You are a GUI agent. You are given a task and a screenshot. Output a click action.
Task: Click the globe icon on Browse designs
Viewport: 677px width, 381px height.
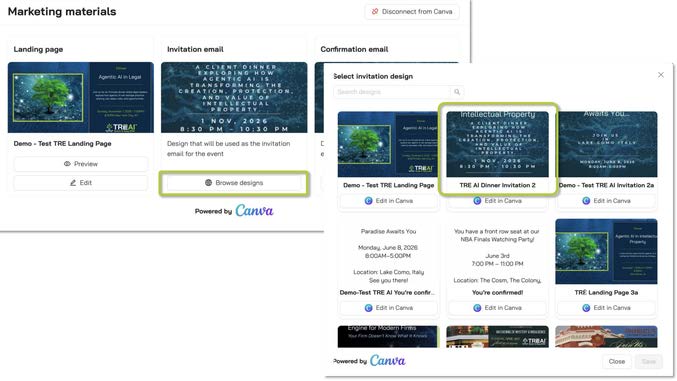[x=209, y=183]
